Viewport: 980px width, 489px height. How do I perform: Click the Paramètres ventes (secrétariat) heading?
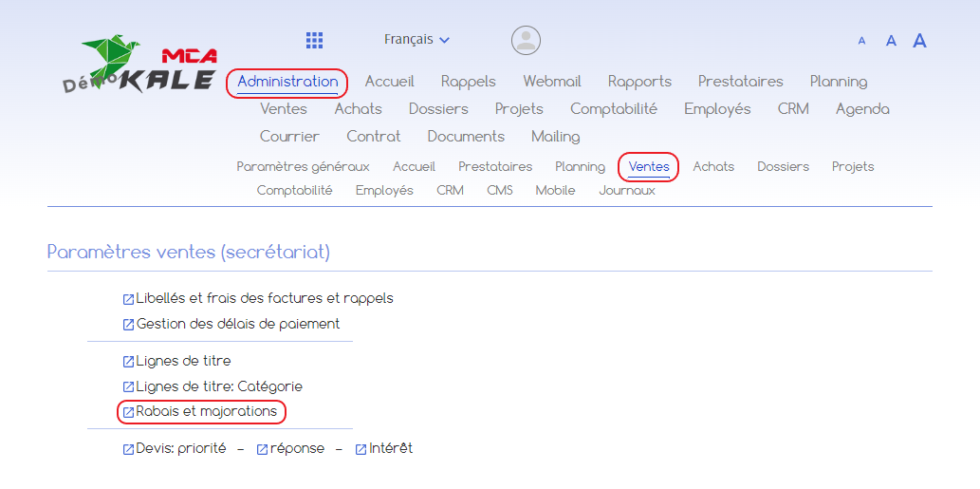(189, 252)
